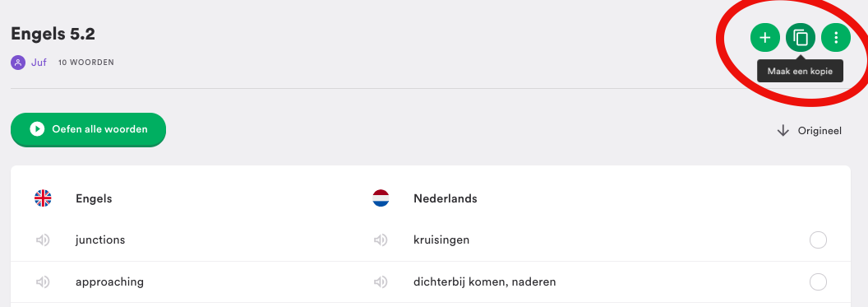Open the Origineel sort dropdown
The width and height of the screenshot is (868, 307).
[x=810, y=131]
